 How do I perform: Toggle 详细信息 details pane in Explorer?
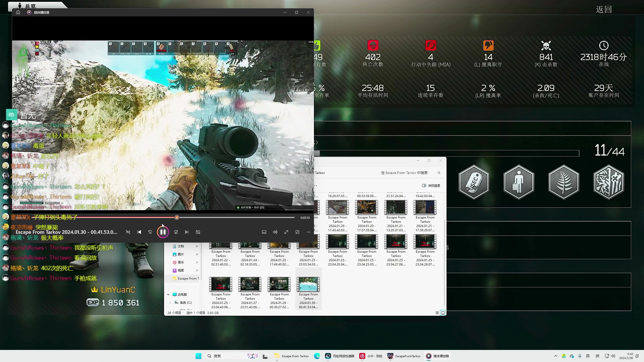(431, 186)
